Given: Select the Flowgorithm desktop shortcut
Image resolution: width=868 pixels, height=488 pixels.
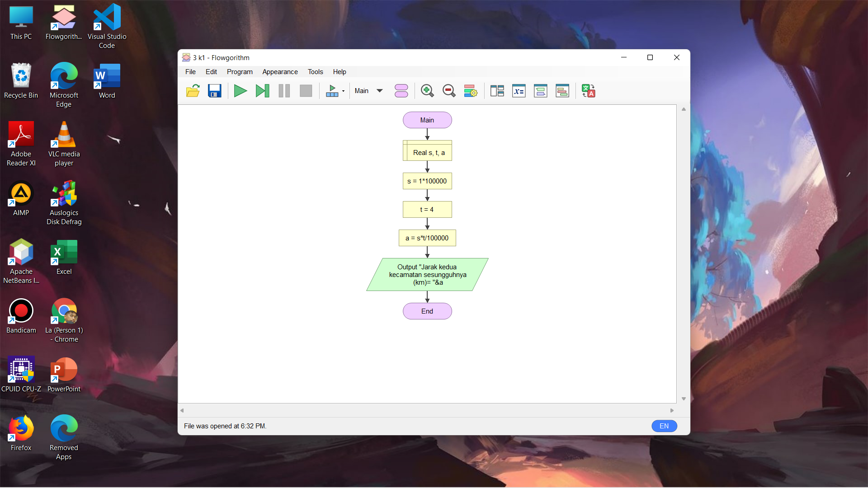Looking at the screenshot, I should click(x=64, y=23).
